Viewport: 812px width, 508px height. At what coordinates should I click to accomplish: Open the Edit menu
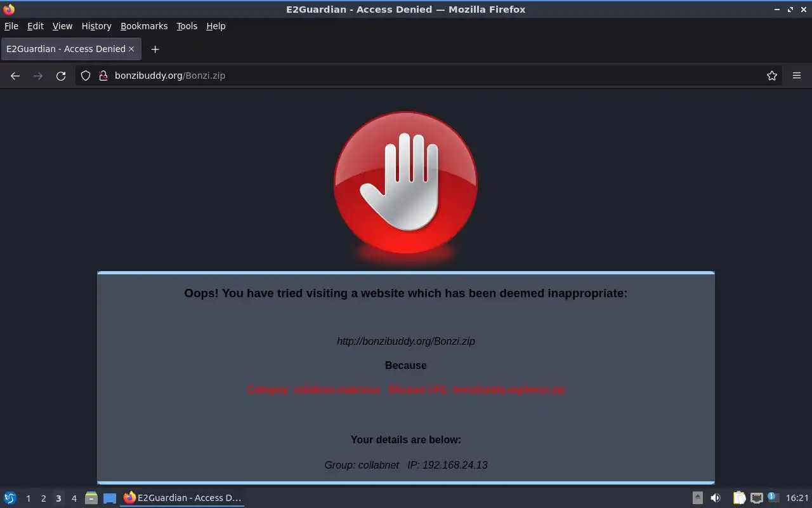[36, 26]
